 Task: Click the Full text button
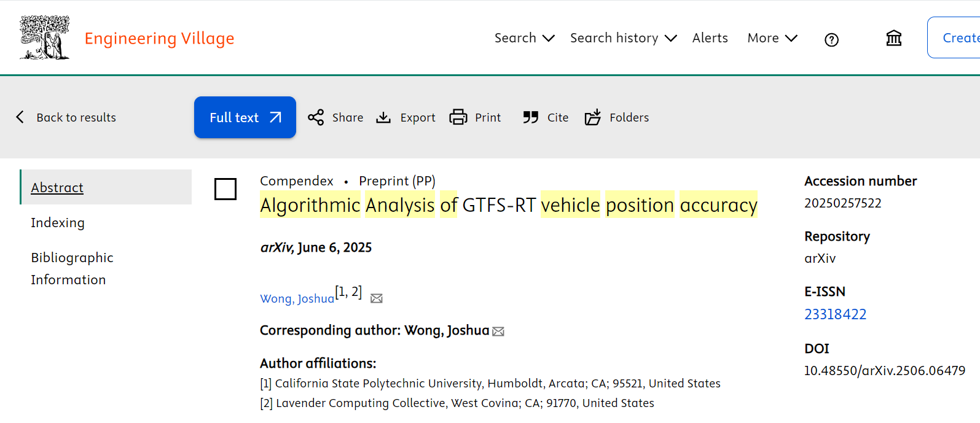[x=245, y=117]
